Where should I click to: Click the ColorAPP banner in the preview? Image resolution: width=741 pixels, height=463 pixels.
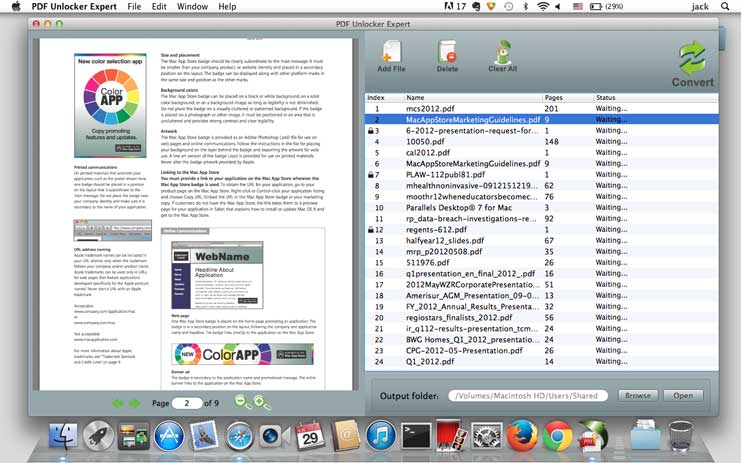pos(242,354)
